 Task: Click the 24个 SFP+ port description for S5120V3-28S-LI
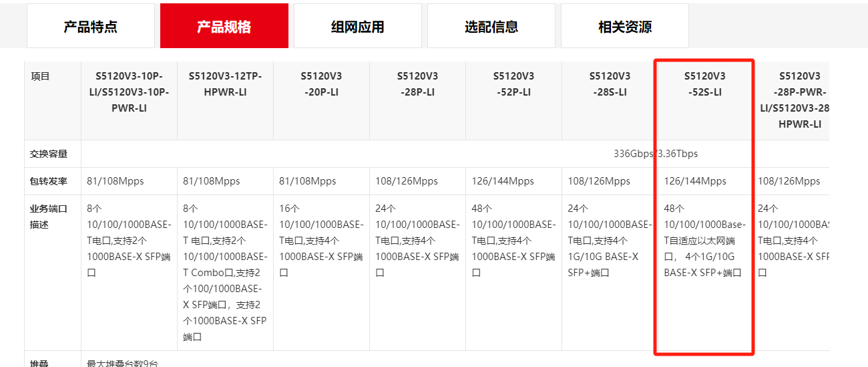[x=610, y=241]
